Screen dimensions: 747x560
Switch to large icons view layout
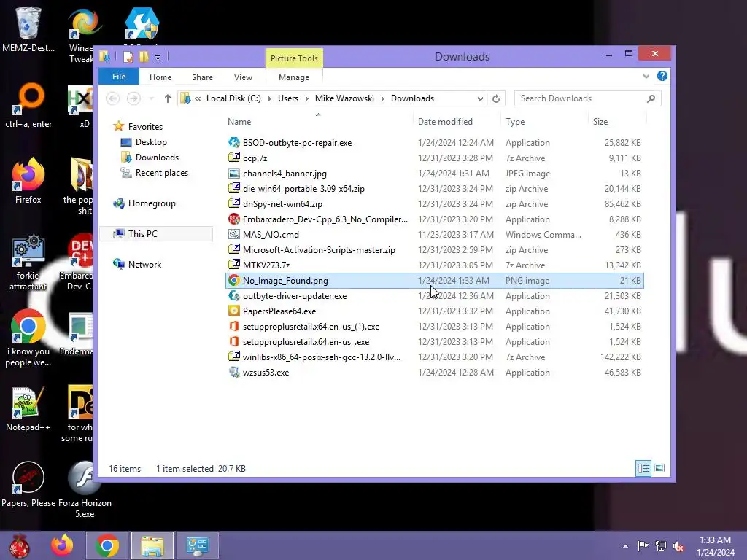coord(659,469)
